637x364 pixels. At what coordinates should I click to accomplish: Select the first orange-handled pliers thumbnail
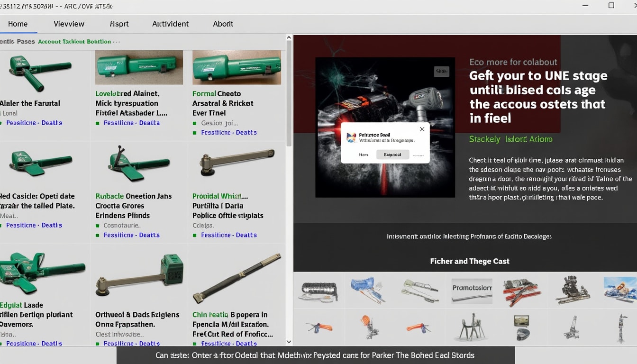pos(319,328)
